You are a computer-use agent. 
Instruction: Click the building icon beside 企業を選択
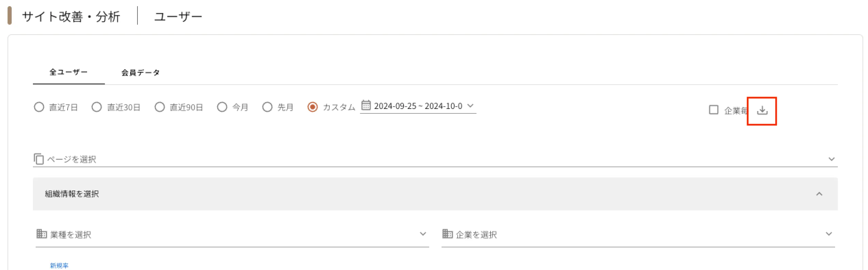pyautogui.click(x=447, y=234)
